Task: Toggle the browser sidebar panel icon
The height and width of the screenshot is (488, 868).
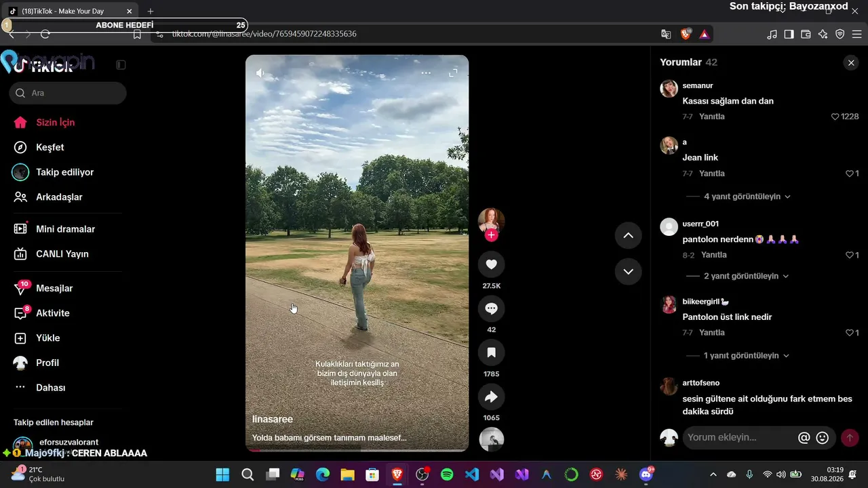Action: pos(789,34)
